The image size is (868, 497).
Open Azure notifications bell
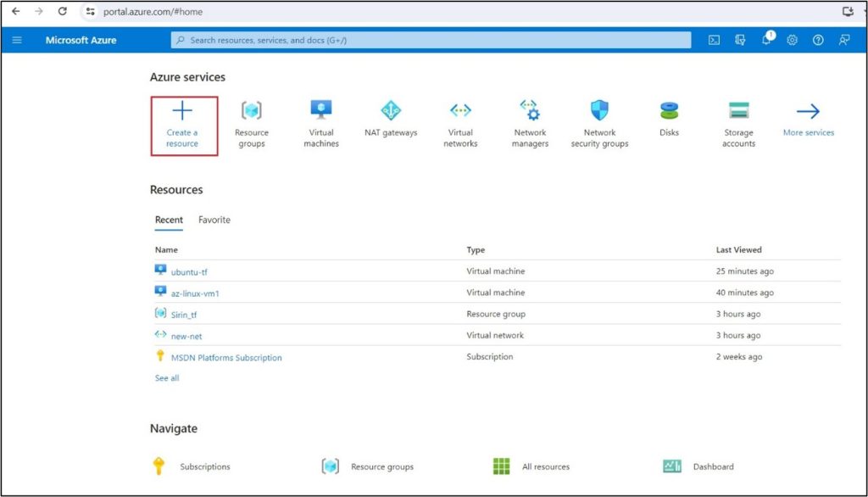click(765, 40)
